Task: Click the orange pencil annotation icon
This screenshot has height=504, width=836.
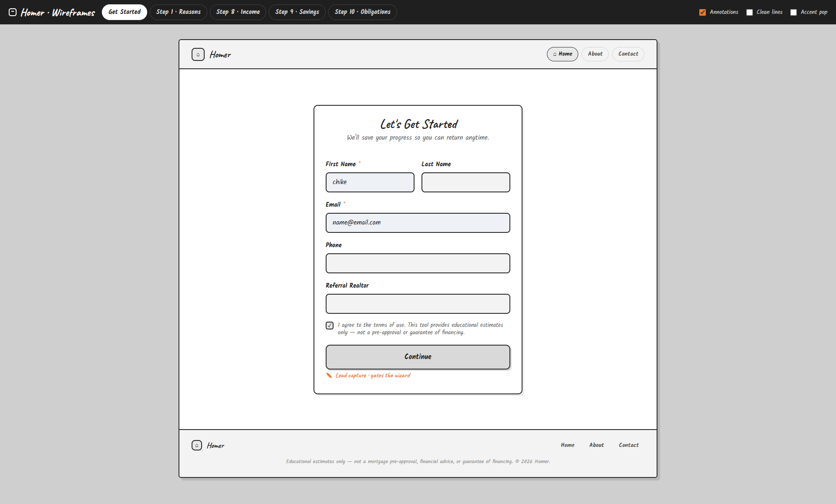Action: [329, 376]
